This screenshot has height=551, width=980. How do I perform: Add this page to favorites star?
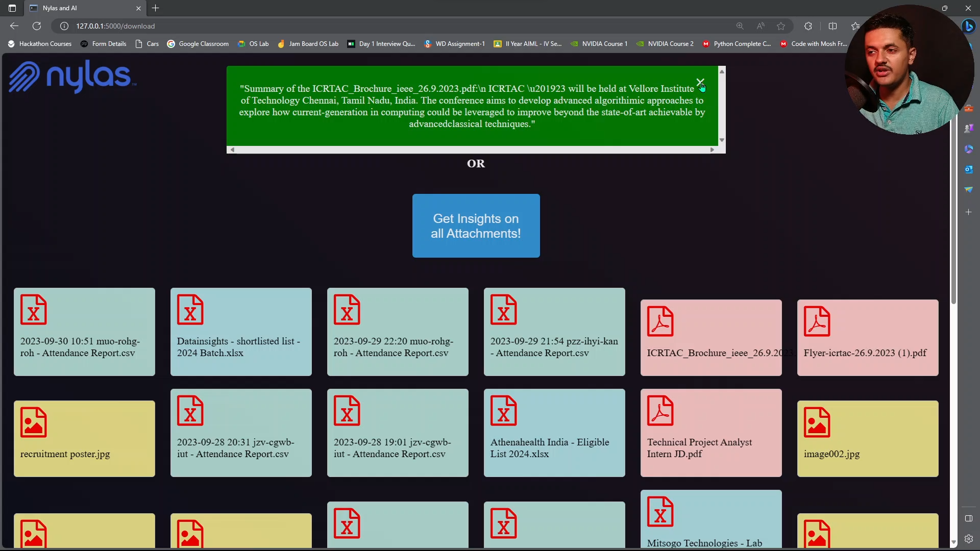pyautogui.click(x=780, y=26)
